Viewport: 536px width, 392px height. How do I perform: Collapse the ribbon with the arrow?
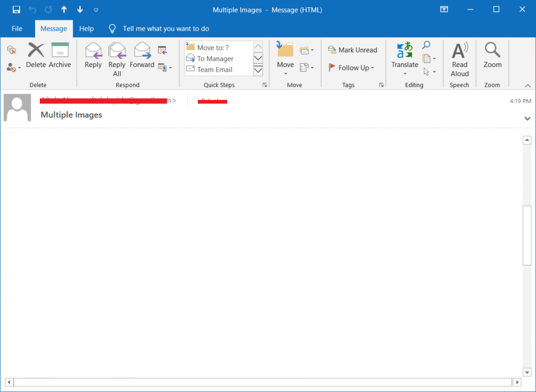(x=527, y=85)
